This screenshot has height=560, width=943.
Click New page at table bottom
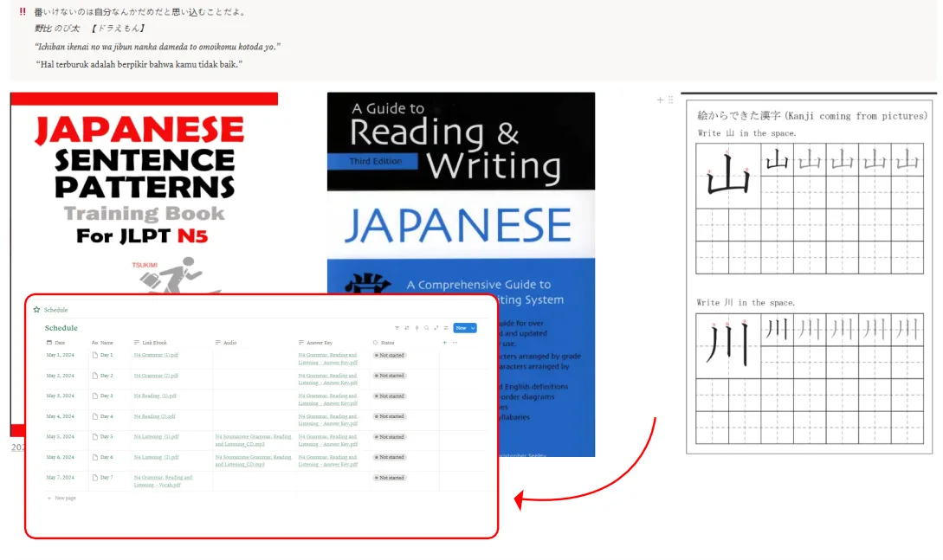[x=61, y=498]
